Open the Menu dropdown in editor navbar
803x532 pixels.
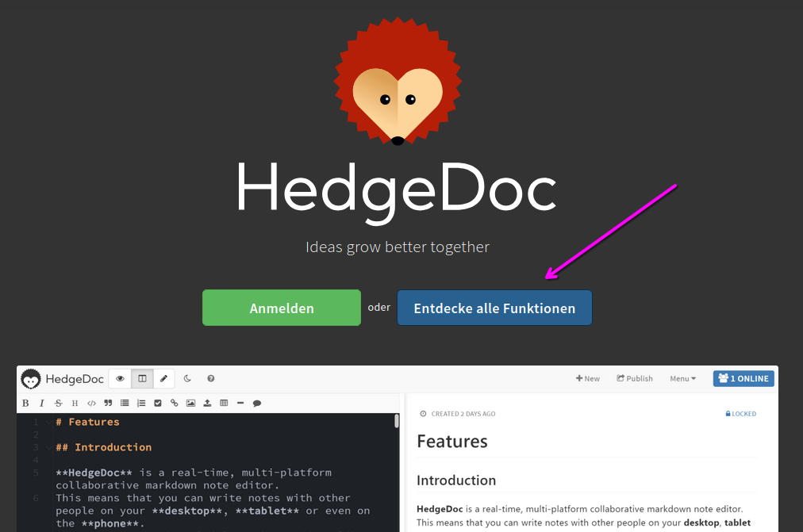(x=682, y=378)
